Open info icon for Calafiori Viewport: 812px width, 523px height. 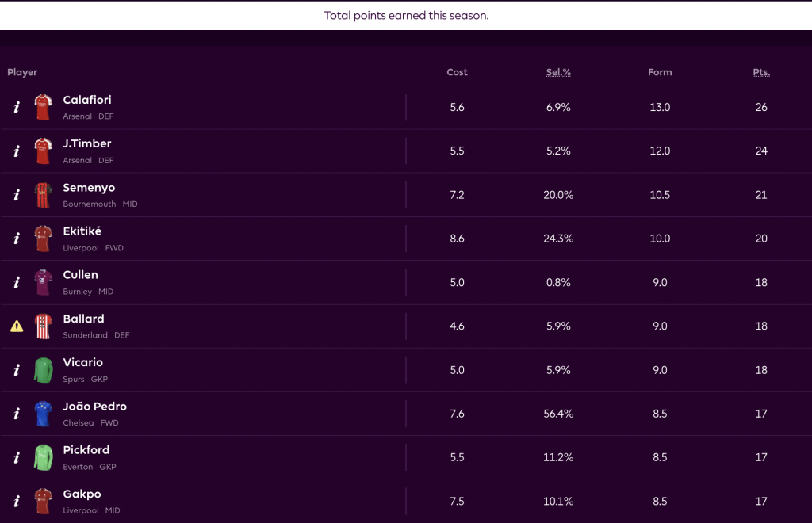click(x=17, y=108)
